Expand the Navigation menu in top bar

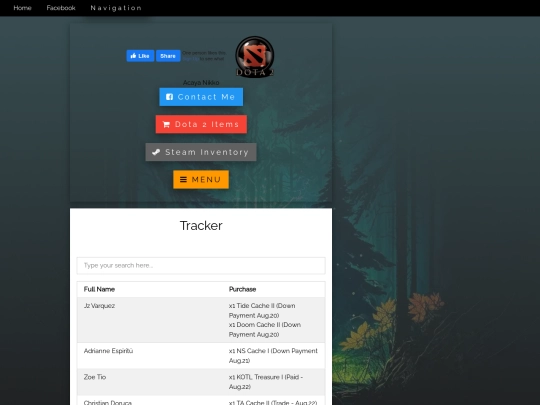click(116, 8)
